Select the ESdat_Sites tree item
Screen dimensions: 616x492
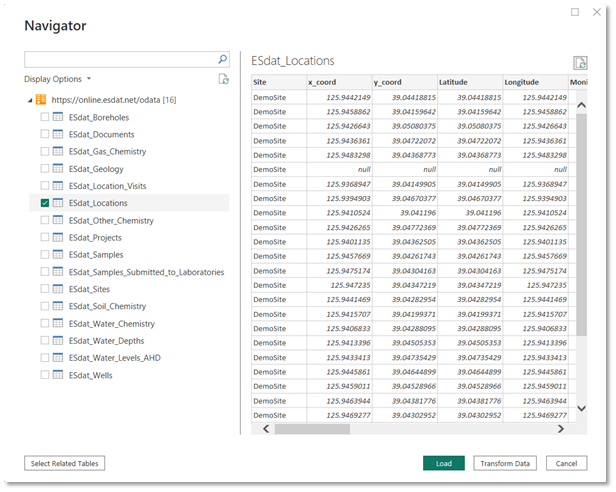(x=89, y=289)
